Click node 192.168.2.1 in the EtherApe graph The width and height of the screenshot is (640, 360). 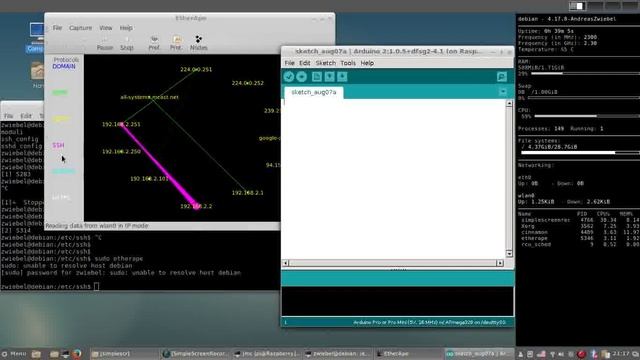[248, 193]
